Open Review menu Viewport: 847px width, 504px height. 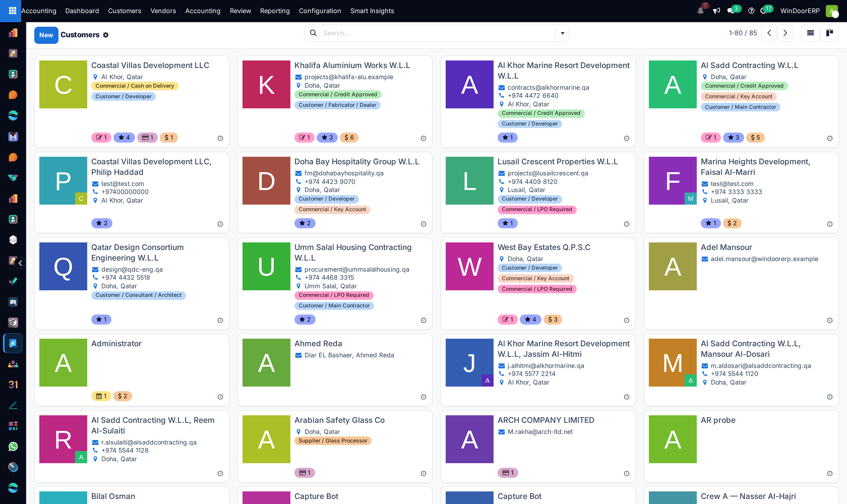(240, 11)
